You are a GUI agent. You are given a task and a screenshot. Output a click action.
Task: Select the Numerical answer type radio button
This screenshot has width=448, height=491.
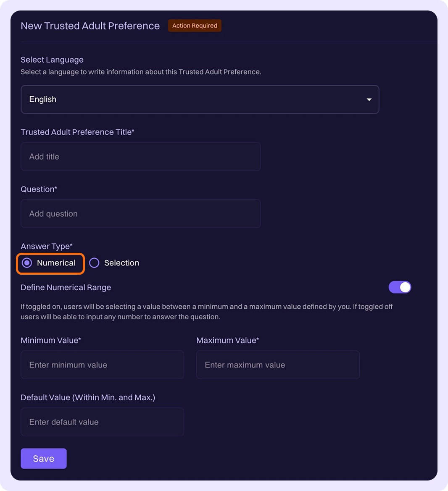[x=27, y=263]
